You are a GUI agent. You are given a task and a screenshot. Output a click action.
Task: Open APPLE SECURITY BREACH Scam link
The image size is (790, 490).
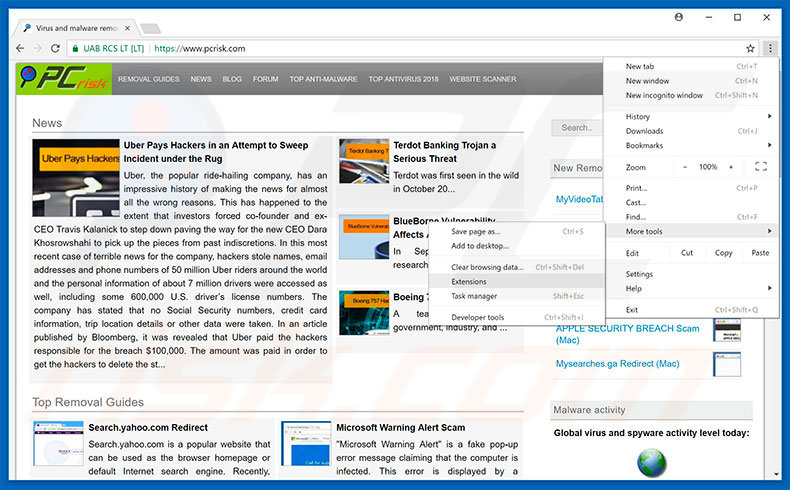[x=627, y=334]
